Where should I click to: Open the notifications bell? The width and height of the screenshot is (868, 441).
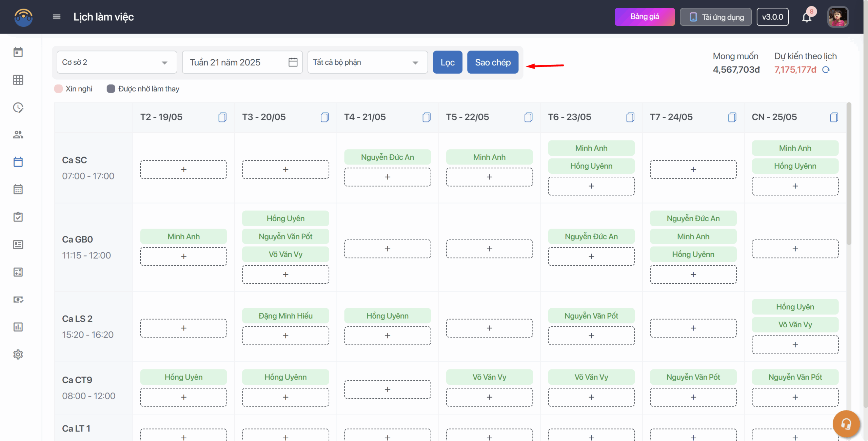click(807, 17)
